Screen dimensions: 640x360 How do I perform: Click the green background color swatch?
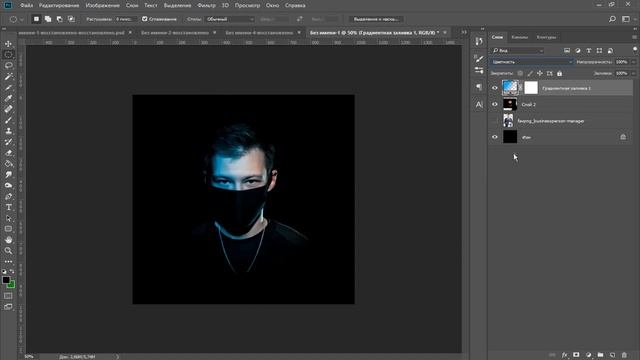point(12,284)
